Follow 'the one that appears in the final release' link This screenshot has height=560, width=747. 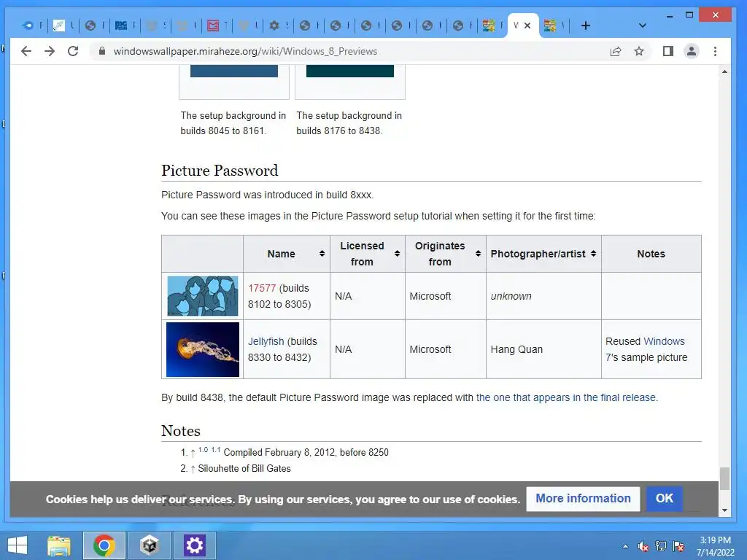pos(566,397)
